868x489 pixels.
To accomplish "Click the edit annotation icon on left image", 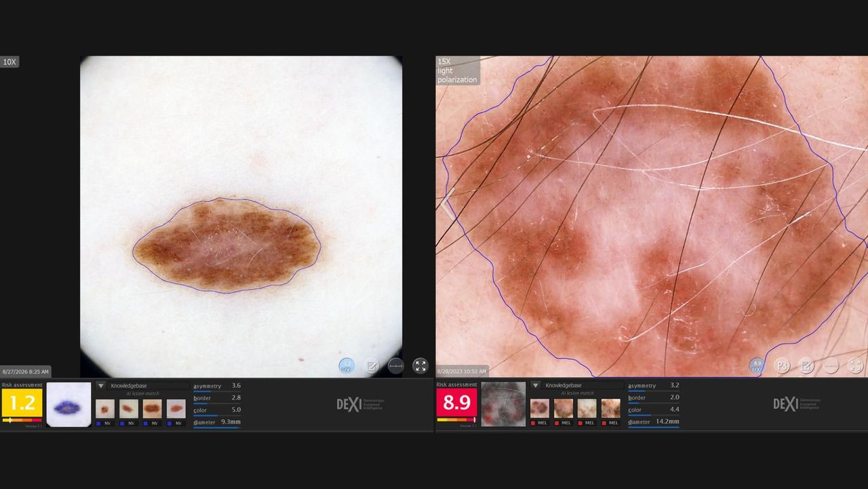I will [x=372, y=366].
